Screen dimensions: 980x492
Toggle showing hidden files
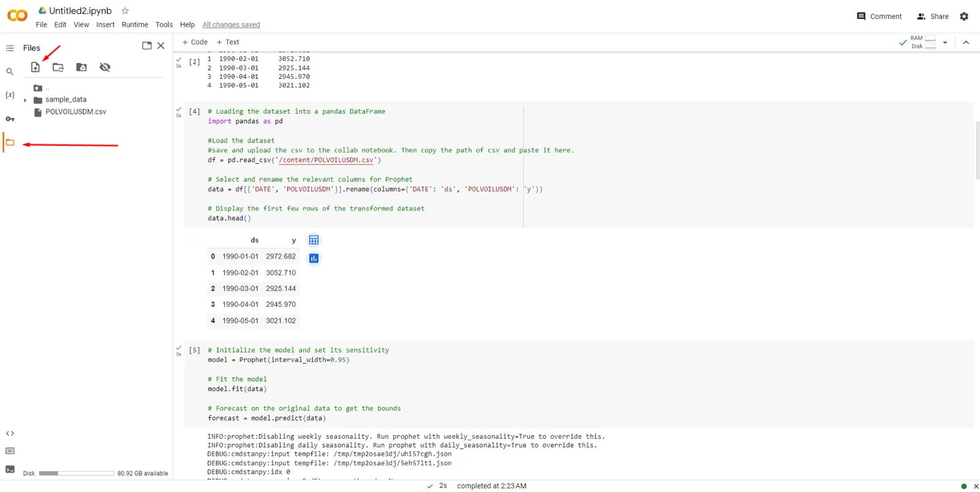pos(105,67)
